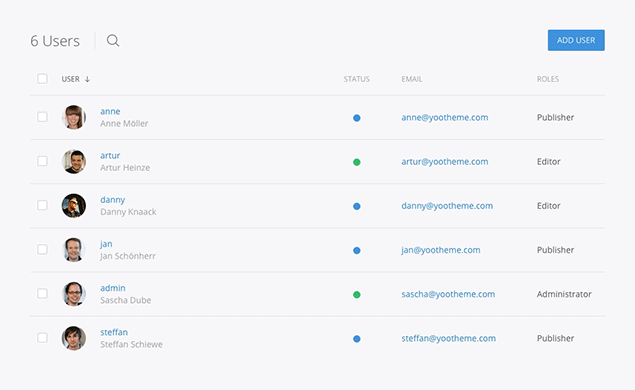Click the full name 'Sascha Dube'

point(126,300)
